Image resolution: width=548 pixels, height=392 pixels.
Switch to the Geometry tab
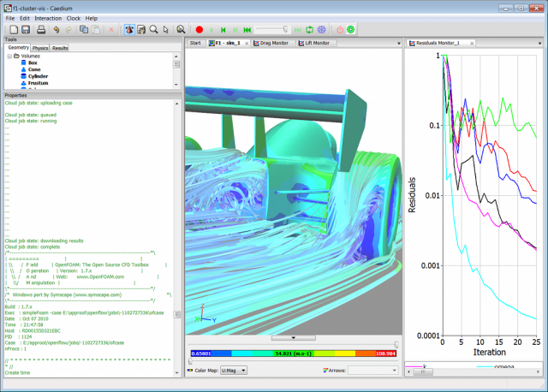point(18,48)
